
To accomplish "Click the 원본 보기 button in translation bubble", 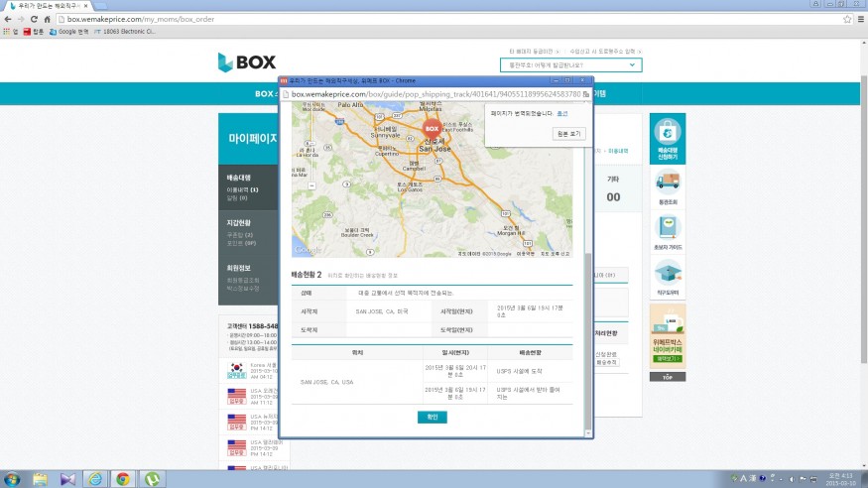I will click(x=569, y=133).
